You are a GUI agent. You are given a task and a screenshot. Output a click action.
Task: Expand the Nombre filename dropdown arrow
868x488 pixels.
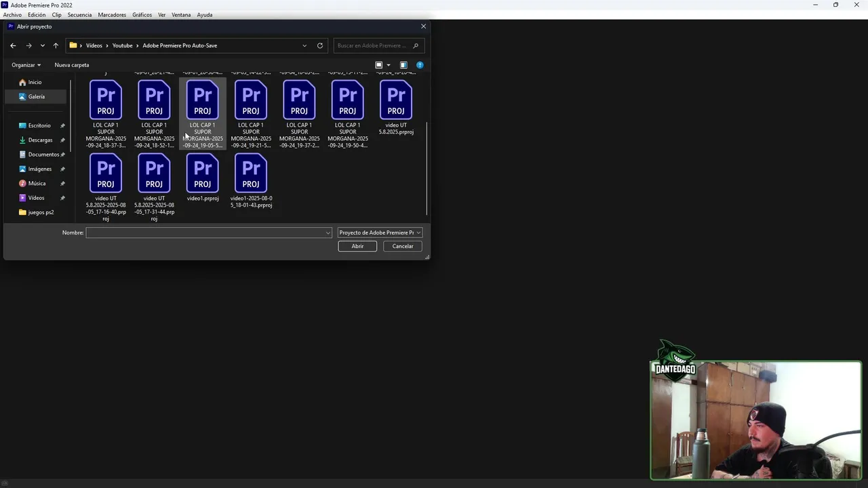(x=328, y=232)
